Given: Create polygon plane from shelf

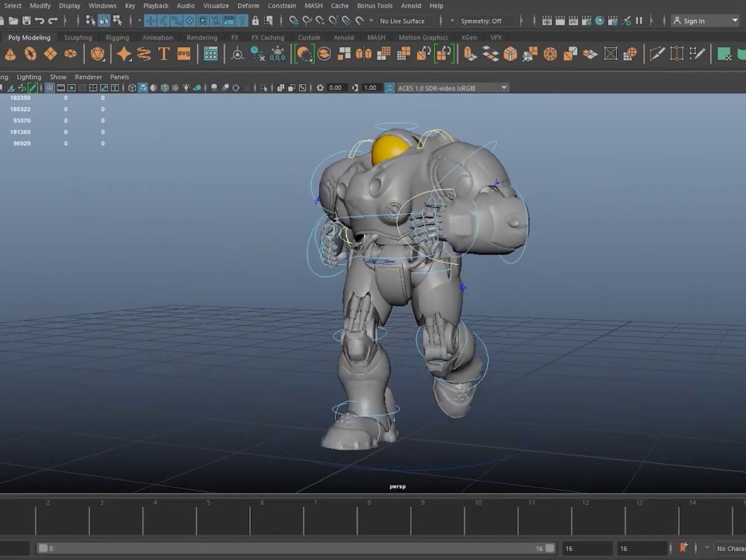Looking at the screenshot, I should click(x=51, y=54).
